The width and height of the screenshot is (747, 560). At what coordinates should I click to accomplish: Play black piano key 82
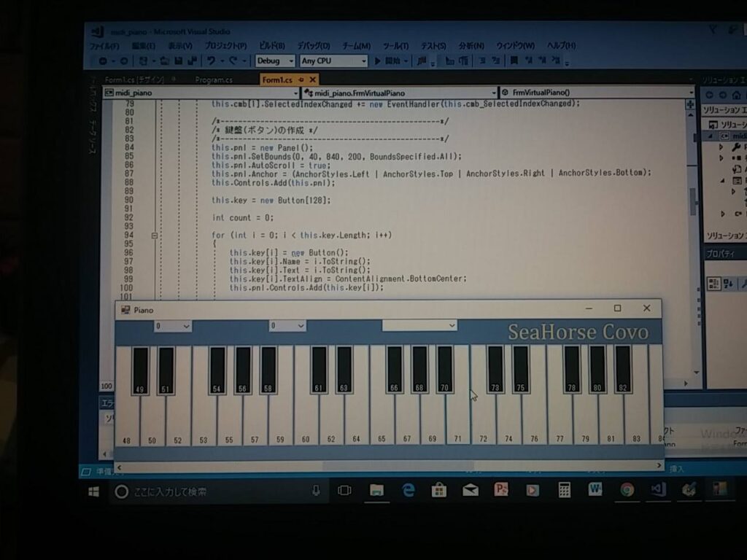click(623, 369)
